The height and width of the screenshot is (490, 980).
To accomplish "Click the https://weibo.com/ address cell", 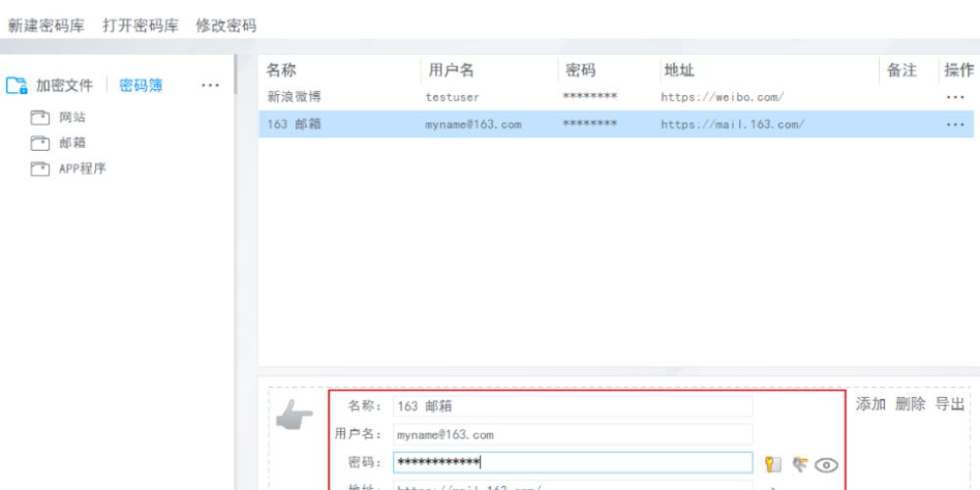I will pyautogui.click(x=722, y=97).
